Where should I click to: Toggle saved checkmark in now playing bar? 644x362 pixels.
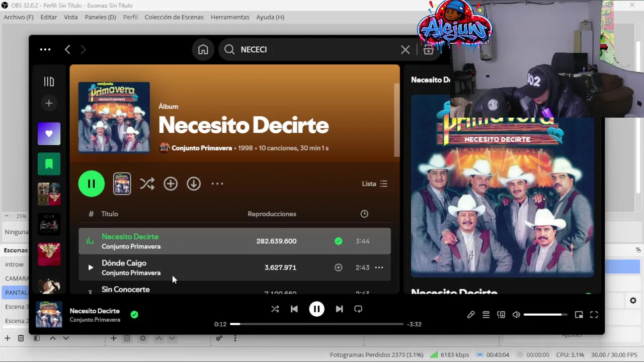(x=134, y=315)
